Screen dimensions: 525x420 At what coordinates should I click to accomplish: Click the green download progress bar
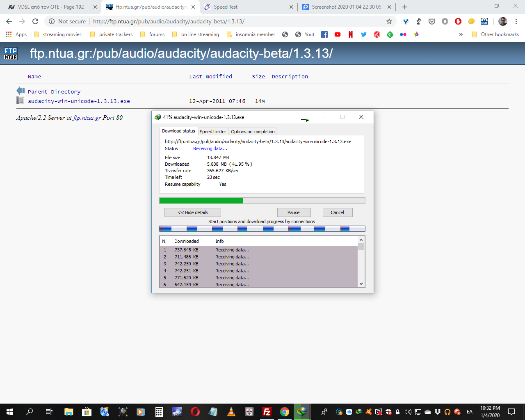[x=262, y=201]
